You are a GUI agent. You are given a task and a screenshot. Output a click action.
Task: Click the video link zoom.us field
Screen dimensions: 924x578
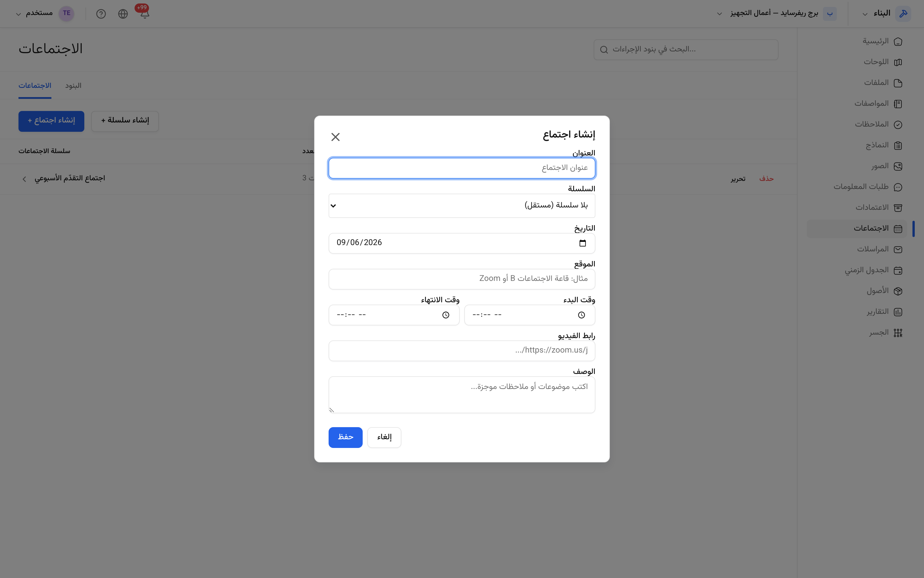point(462,351)
